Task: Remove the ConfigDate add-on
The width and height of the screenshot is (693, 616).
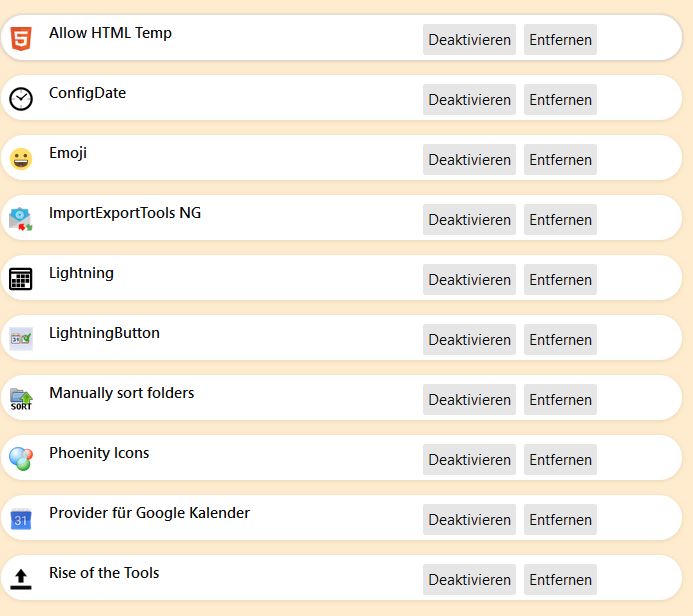Action: coord(560,100)
